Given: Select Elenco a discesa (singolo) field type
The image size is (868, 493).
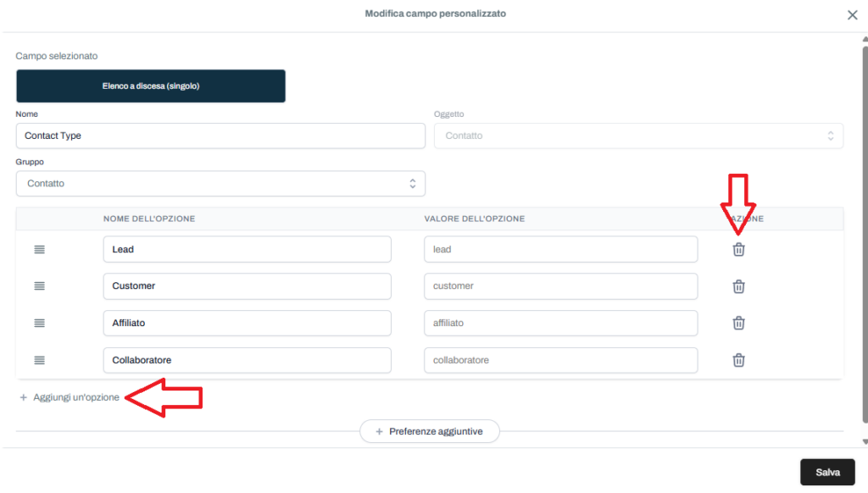Looking at the screenshot, I should 151,86.
